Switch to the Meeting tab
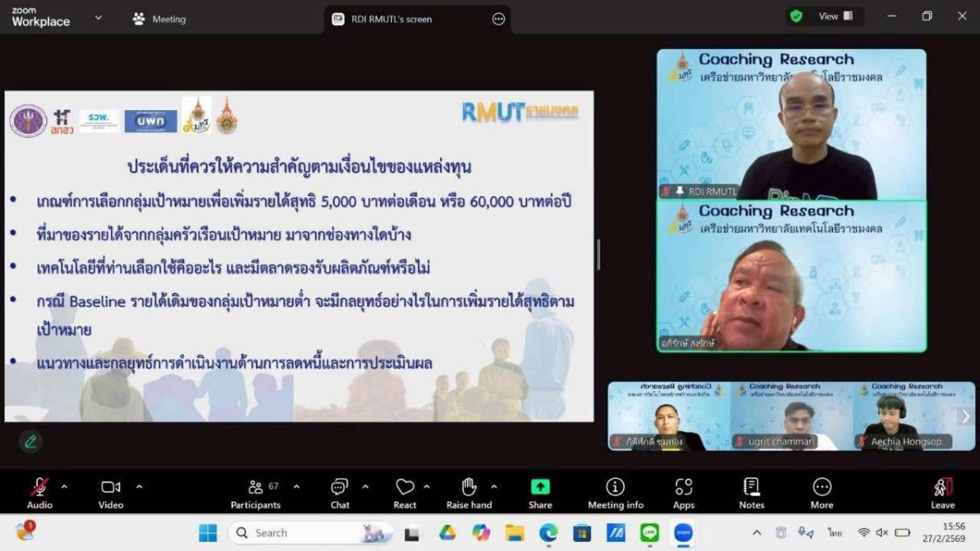Viewport: 980px width, 551px height. pyautogui.click(x=160, y=19)
